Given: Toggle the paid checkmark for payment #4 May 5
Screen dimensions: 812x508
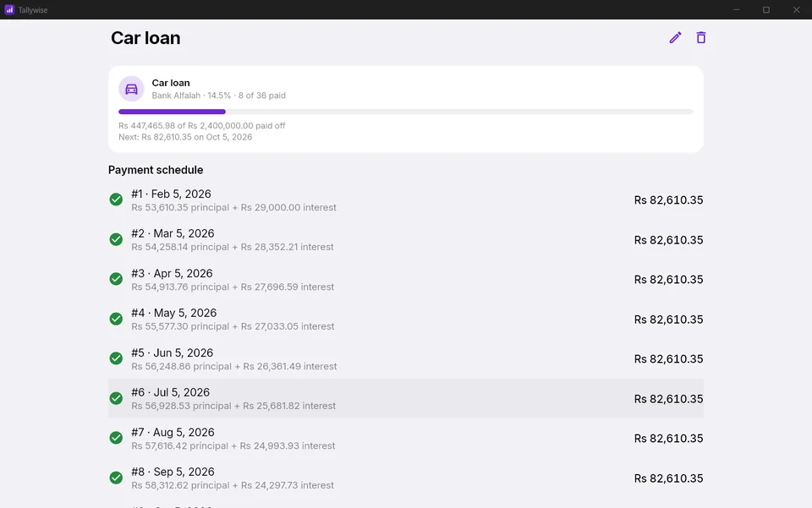Looking at the screenshot, I should (x=116, y=320).
